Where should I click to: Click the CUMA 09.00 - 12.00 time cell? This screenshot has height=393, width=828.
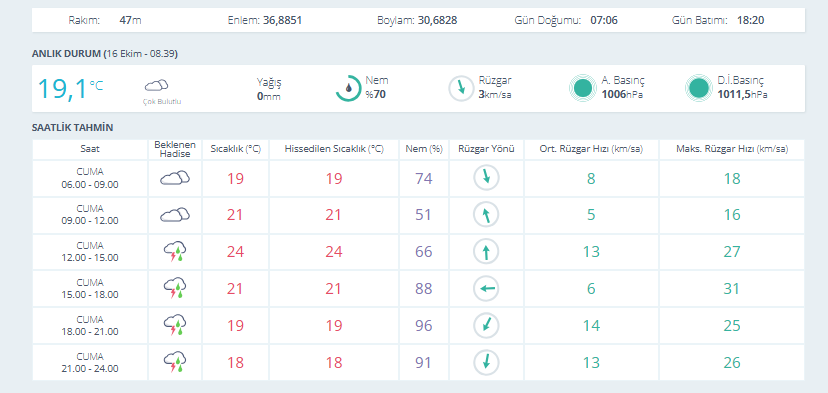90,215
